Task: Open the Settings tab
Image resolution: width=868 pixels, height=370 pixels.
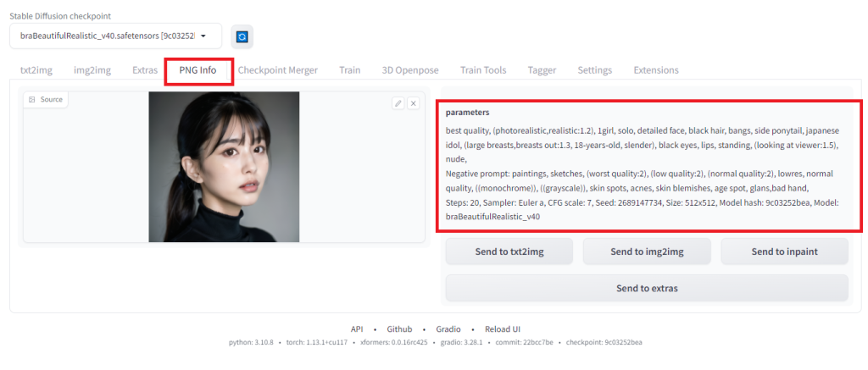Action: 595,70
